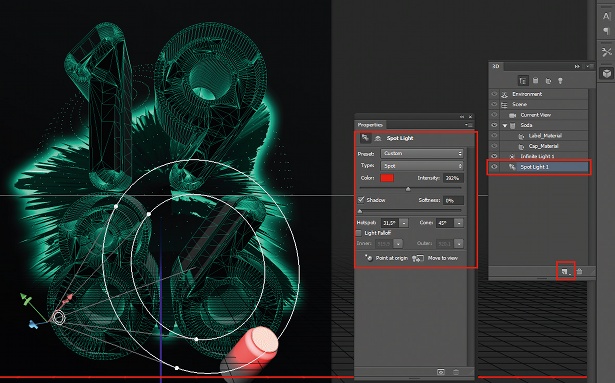Select Cap_Material in 3D panel
615x383 pixels.
tap(544, 146)
